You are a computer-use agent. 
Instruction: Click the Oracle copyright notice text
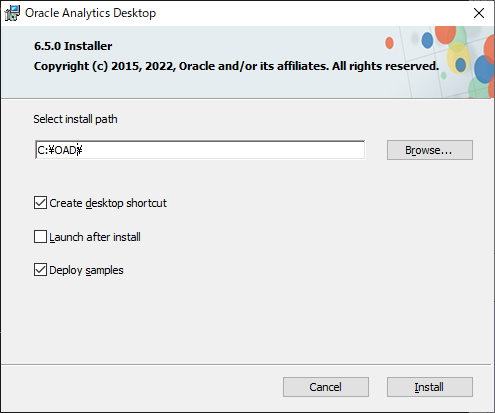pyautogui.click(x=236, y=66)
